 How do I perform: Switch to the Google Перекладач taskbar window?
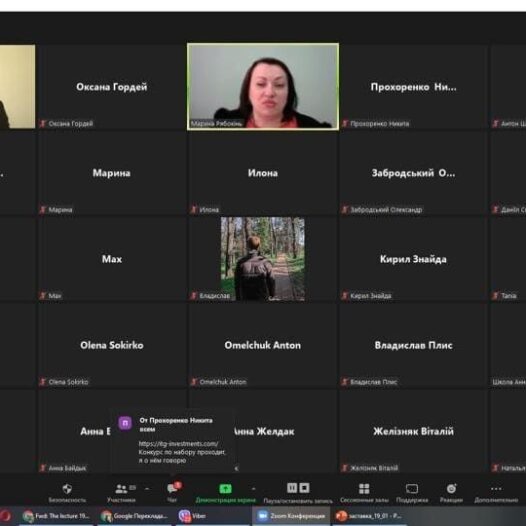(x=135, y=516)
